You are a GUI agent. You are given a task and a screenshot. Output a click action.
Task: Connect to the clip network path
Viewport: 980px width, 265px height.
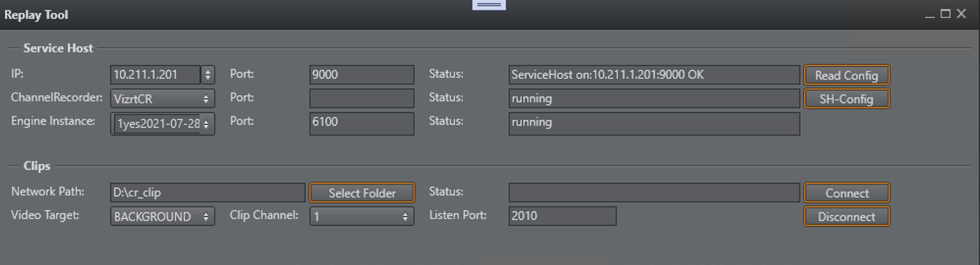846,193
